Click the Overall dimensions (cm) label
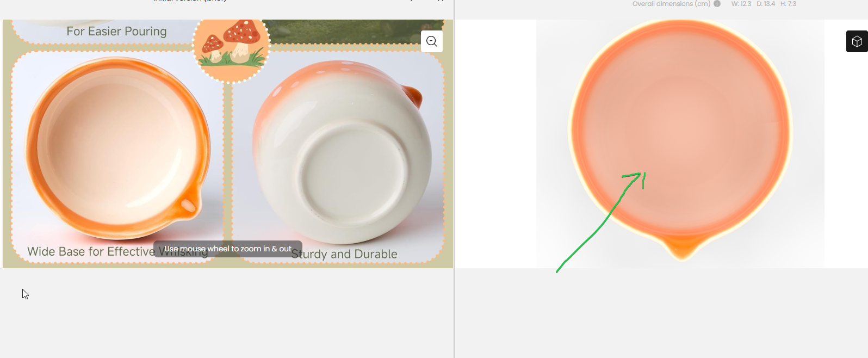 [x=671, y=4]
